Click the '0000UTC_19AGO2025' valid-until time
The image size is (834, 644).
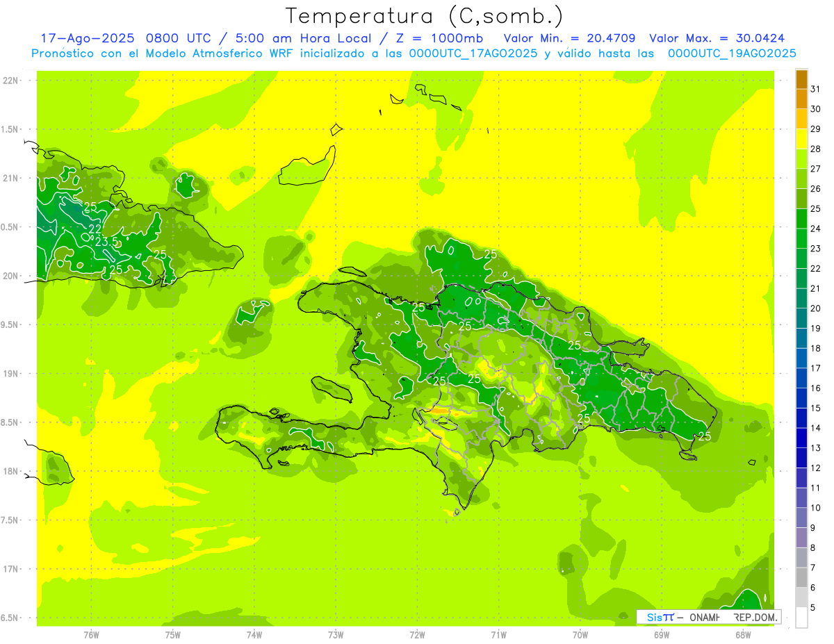click(732, 53)
